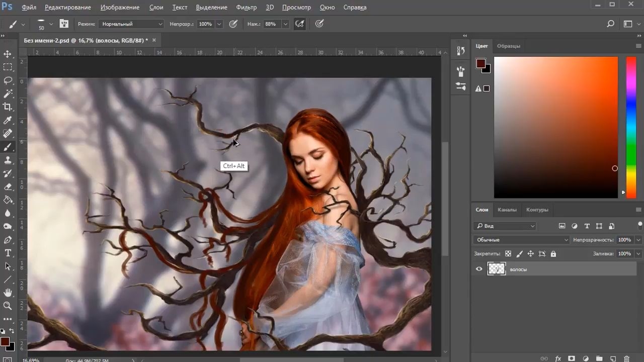This screenshot has width=644, height=362.
Task: Toggle airbrush build-up mode
Action: click(300, 24)
